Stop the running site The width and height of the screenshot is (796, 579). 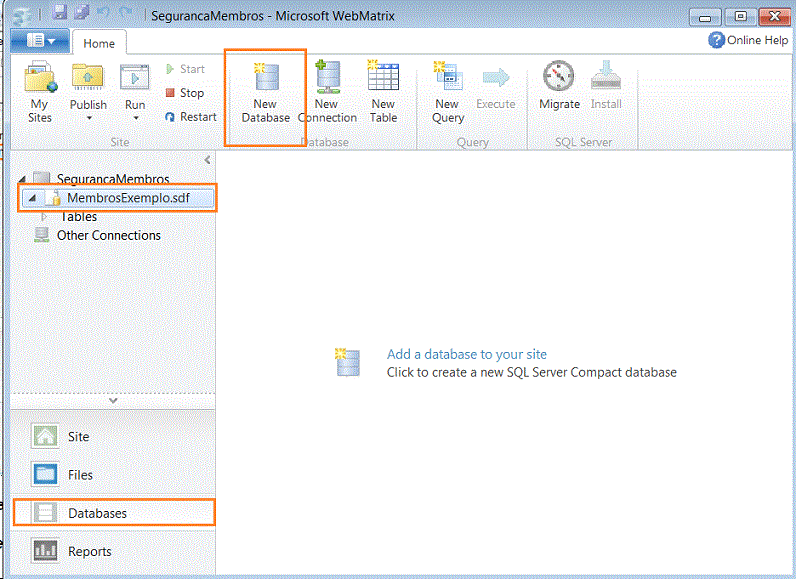(x=185, y=93)
